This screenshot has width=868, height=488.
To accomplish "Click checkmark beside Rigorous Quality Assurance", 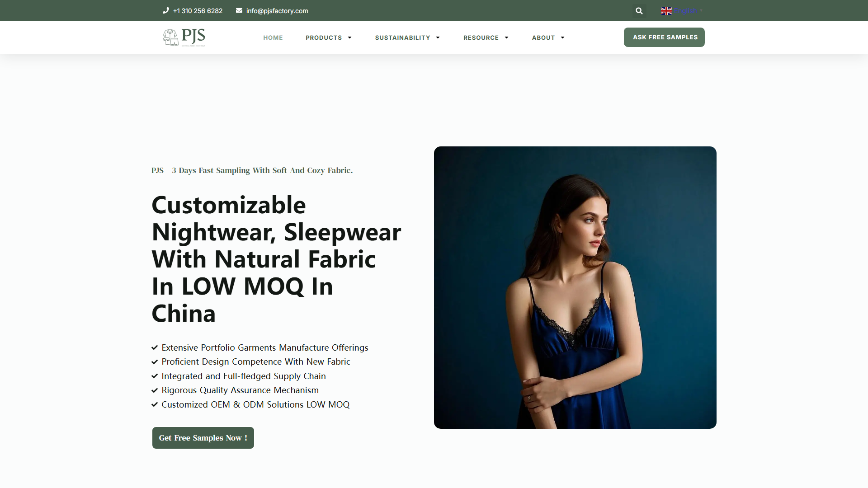I will [155, 390].
